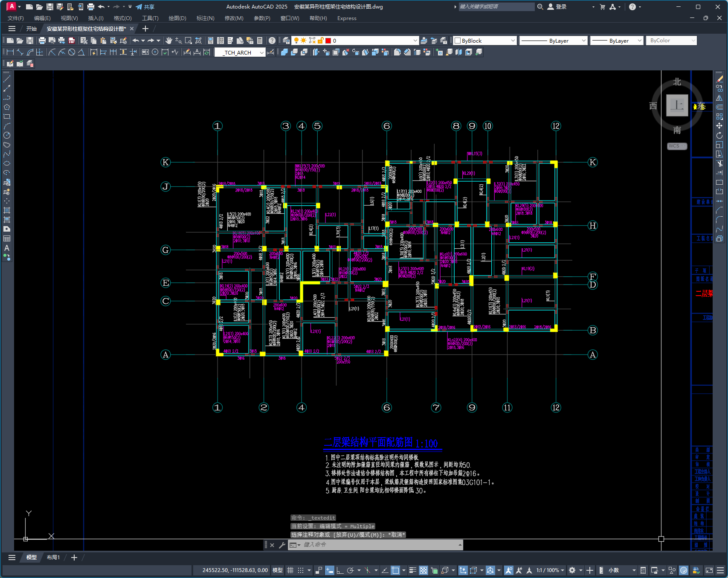
Task: Click the WCS label under the ViewCube
Action: [x=677, y=146]
